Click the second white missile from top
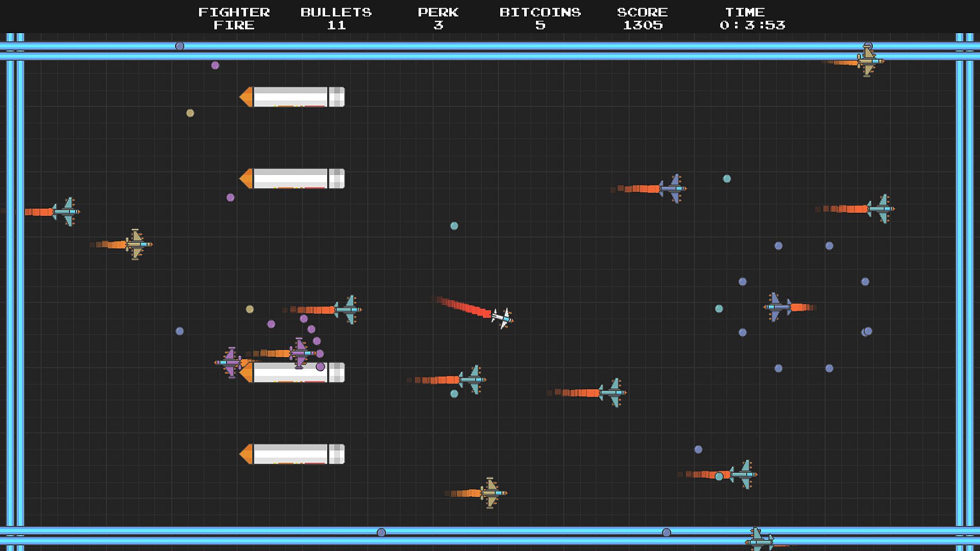The image size is (980, 551). click(292, 179)
